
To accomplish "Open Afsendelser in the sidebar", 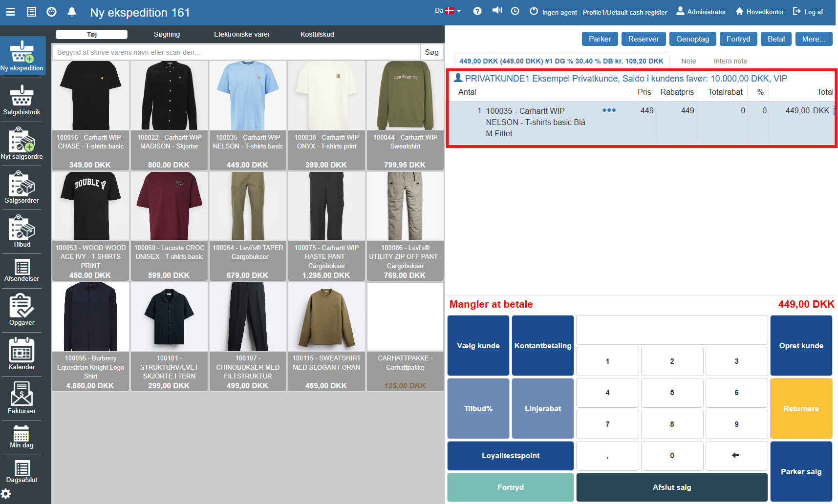I will coord(22,271).
